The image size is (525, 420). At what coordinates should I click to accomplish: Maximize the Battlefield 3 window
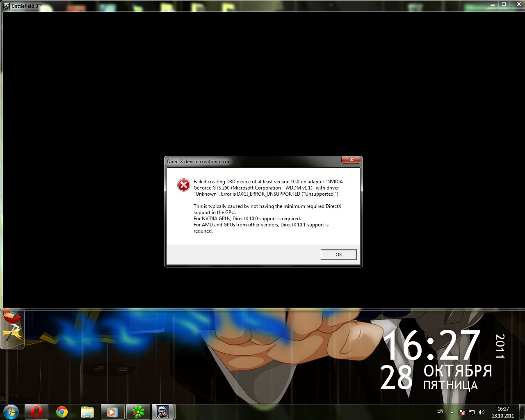click(x=504, y=5)
